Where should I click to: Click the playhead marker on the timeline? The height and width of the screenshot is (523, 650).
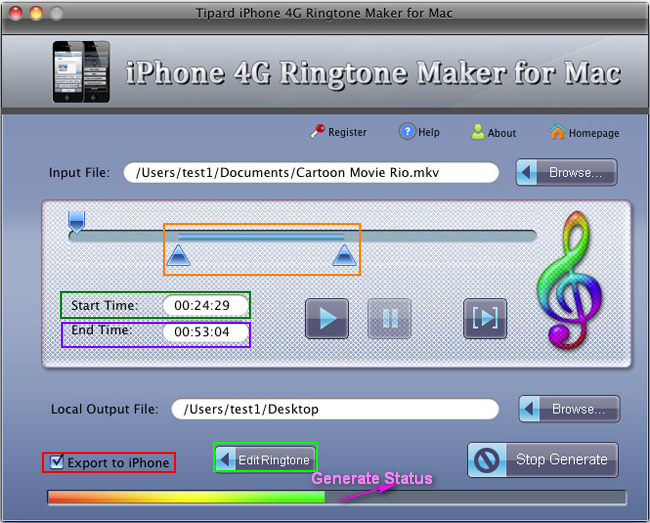77,221
